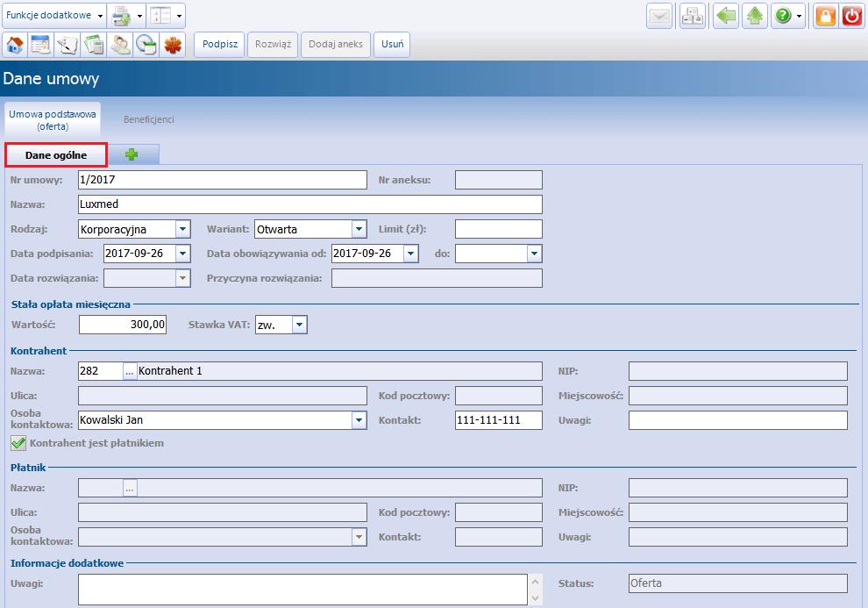Screen dimensions: 868x608
Task: Open the Stawka VAT dropdown
Action: click(x=299, y=325)
